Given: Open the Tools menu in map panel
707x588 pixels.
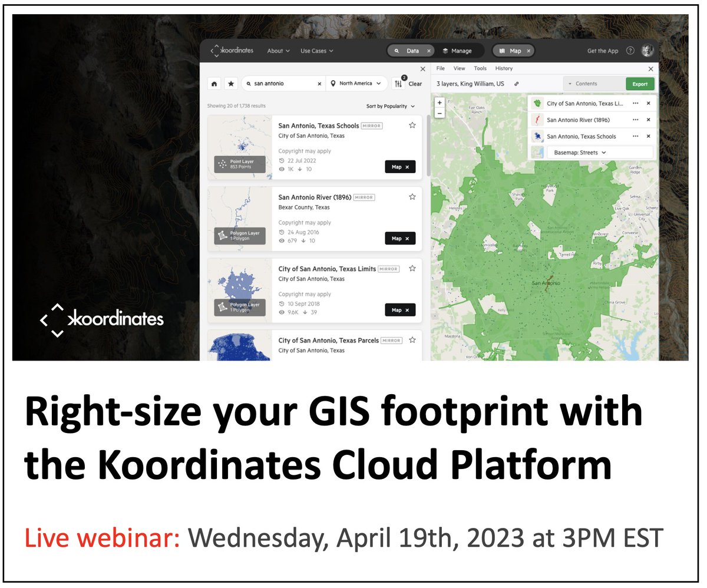Looking at the screenshot, I should coord(480,68).
